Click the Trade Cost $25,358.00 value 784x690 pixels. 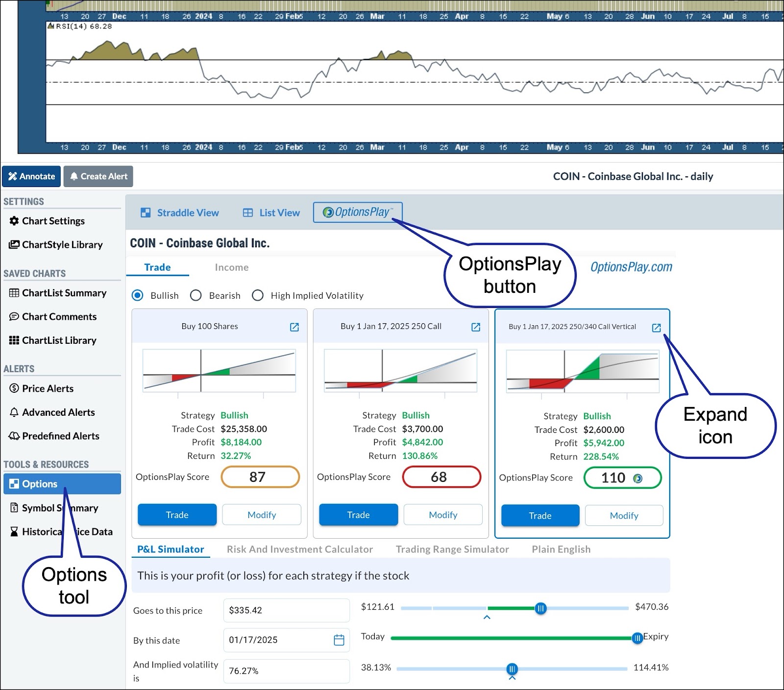tap(244, 429)
